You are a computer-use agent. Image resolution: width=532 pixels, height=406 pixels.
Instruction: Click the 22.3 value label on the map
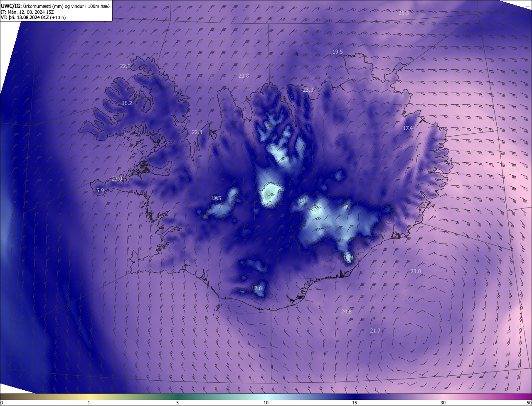click(197, 132)
